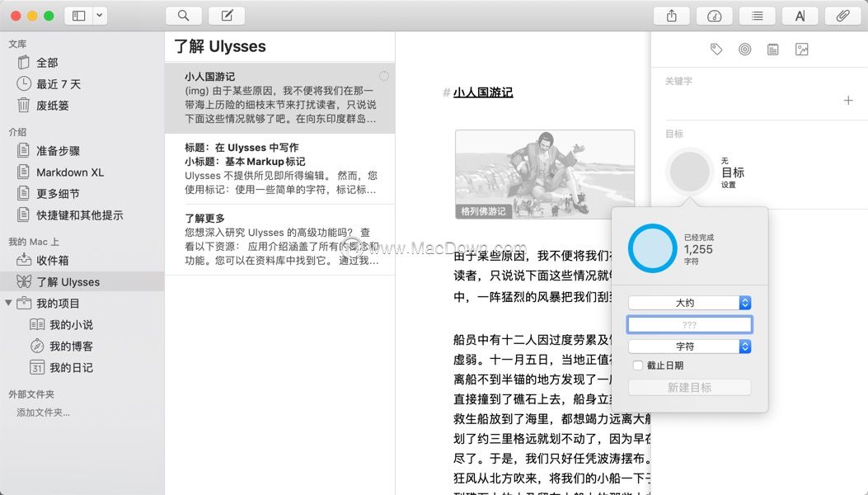Select the notes icon in attachments

click(773, 49)
